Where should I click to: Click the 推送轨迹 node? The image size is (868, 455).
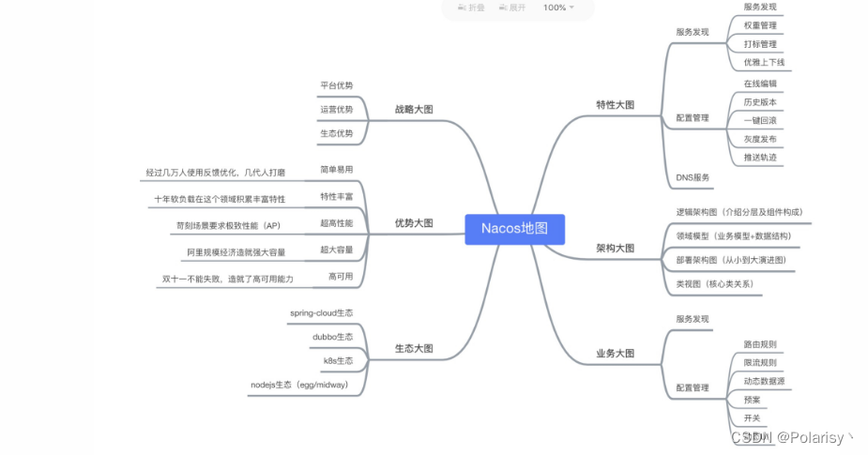point(760,158)
